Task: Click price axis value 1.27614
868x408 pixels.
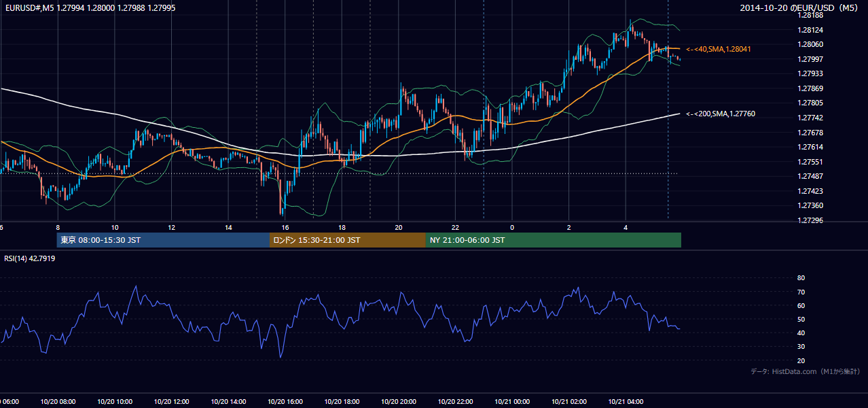Action: click(810, 147)
